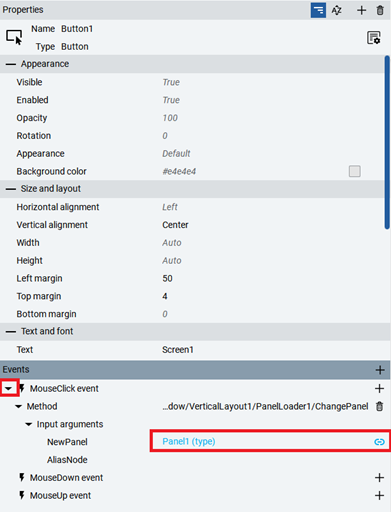
Task: Click the Events section header label
Action: 16,370
